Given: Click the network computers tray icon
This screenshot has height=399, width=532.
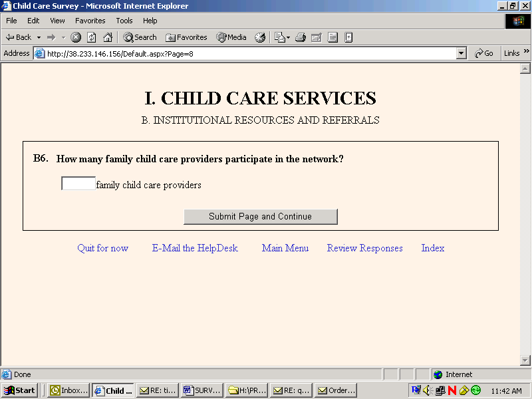Looking at the screenshot, I should (440, 390).
